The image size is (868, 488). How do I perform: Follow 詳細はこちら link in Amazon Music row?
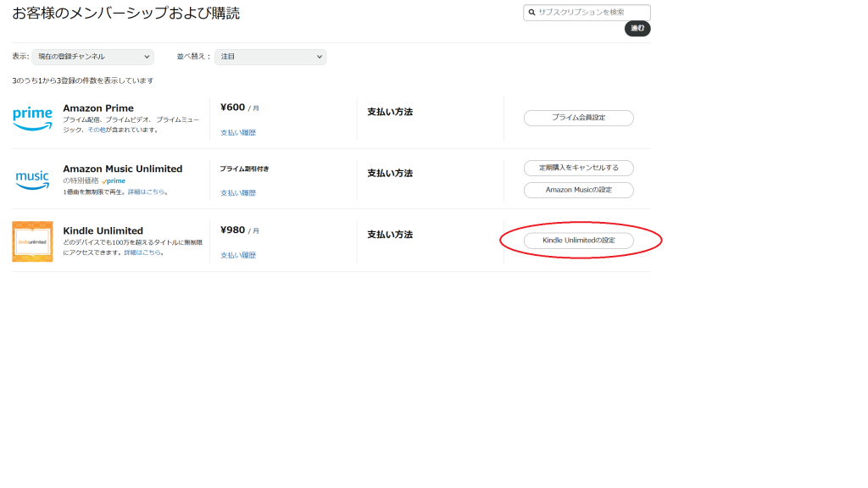(x=147, y=192)
